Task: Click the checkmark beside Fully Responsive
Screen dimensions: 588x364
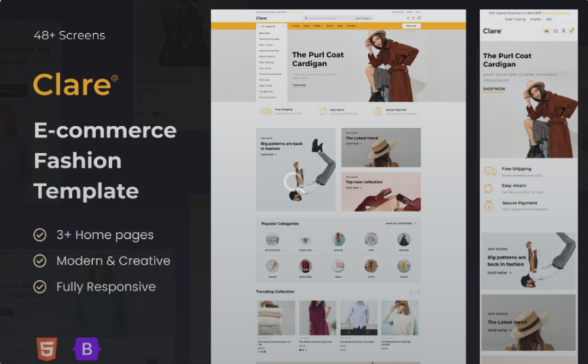Action: coord(40,287)
